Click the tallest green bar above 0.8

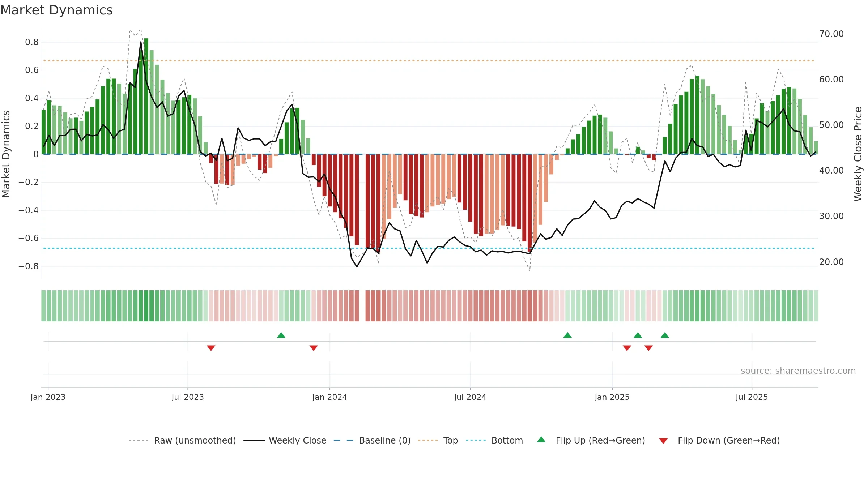point(146,96)
